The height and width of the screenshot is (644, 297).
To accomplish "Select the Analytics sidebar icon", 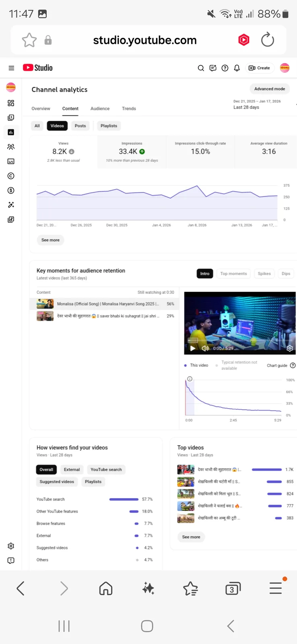I will [11, 132].
